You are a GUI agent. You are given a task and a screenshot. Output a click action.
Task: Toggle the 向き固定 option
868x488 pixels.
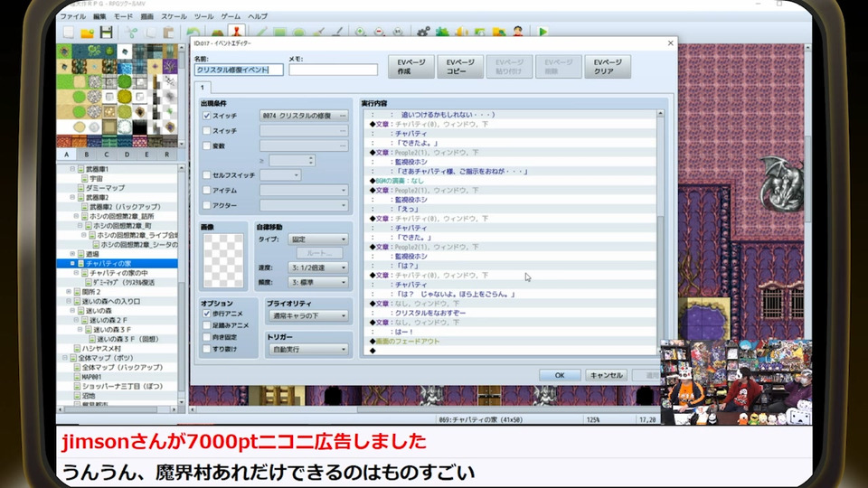click(206, 337)
